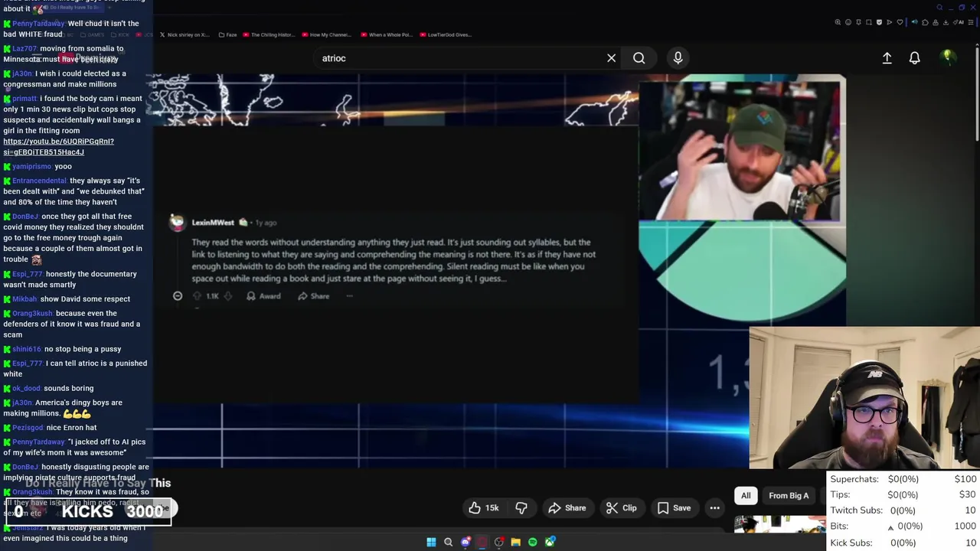Viewport: 980px width, 551px height.
Task: Like the video showing 15k likes
Action: click(x=484, y=508)
